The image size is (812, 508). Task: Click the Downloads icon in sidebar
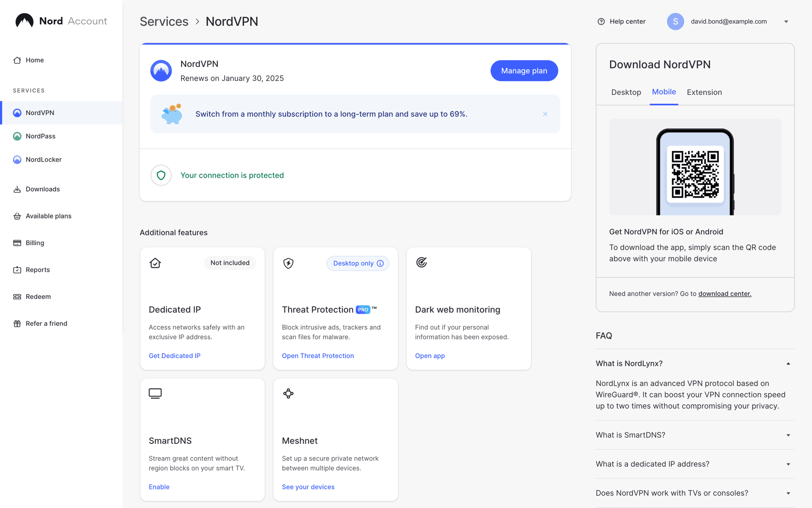(x=17, y=189)
